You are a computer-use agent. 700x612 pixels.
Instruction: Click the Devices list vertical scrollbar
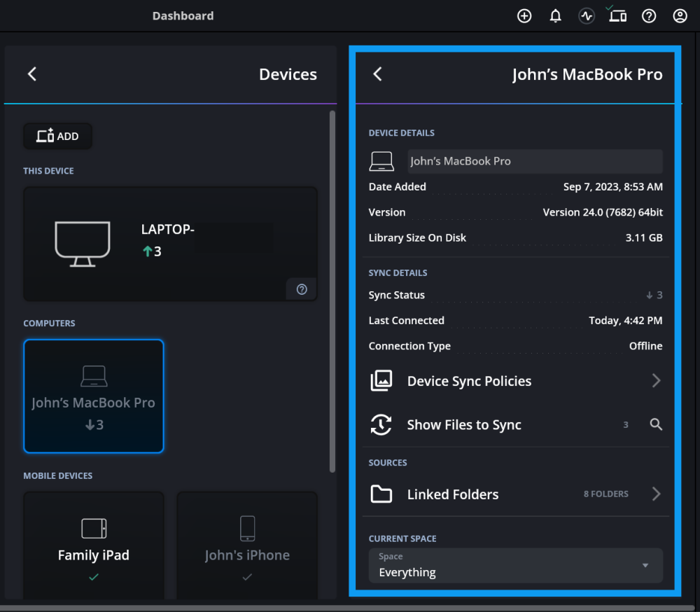[x=332, y=291]
